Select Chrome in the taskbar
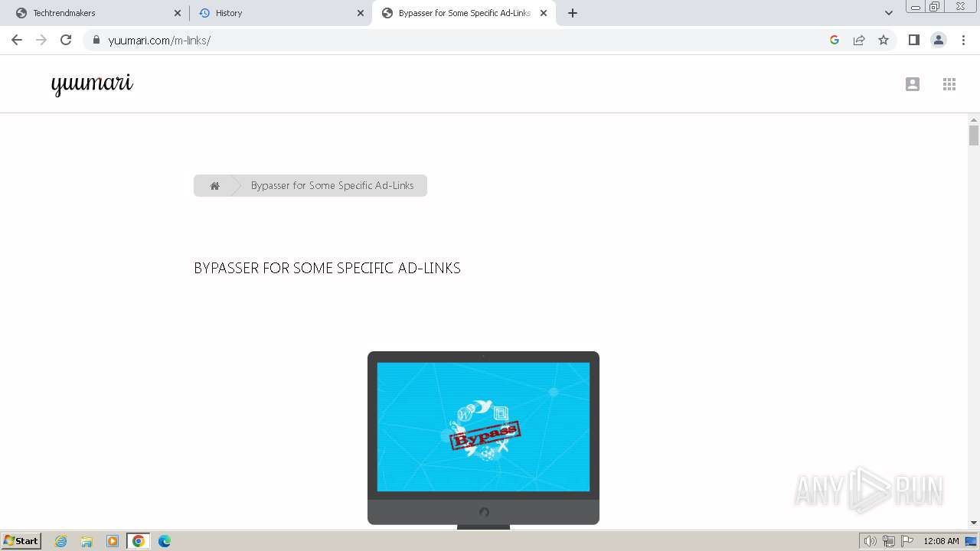The width and height of the screenshot is (980, 551). [139, 541]
